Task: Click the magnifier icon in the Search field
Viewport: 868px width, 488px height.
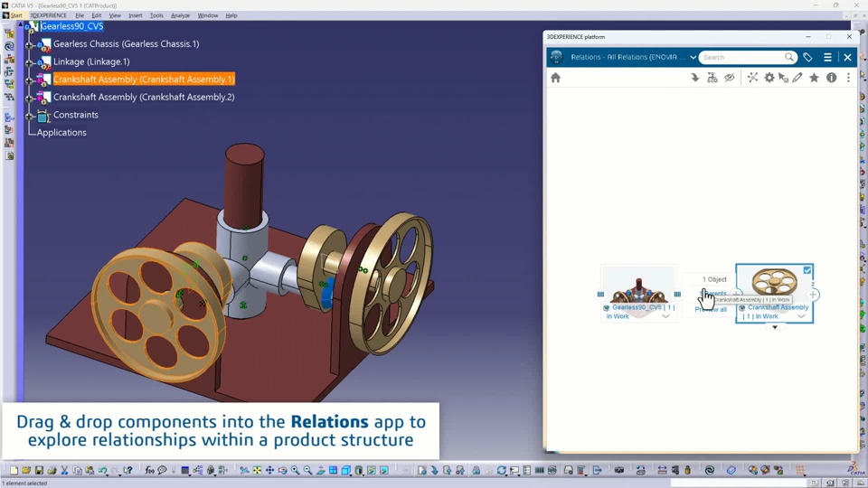Action: pyautogui.click(x=788, y=57)
